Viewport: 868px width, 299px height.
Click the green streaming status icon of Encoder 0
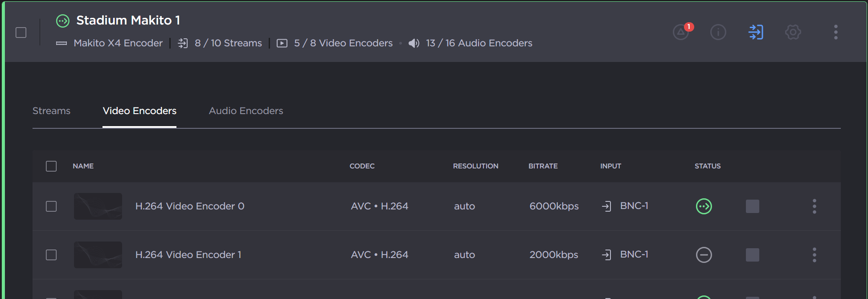pyautogui.click(x=704, y=206)
